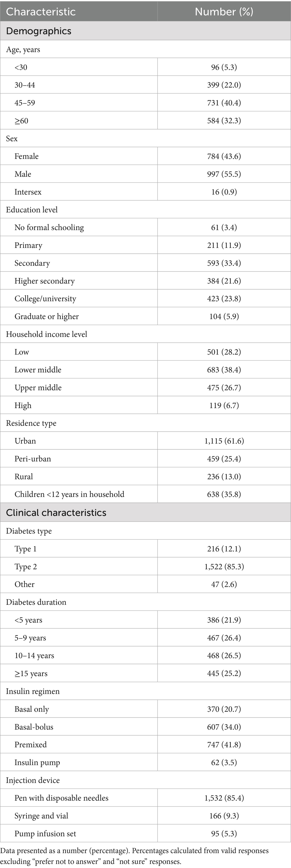The width and height of the screenshot is (291, 868).
Task: Click the Characteristic column header
Action: pyautogui.click(x=41, y=12)
